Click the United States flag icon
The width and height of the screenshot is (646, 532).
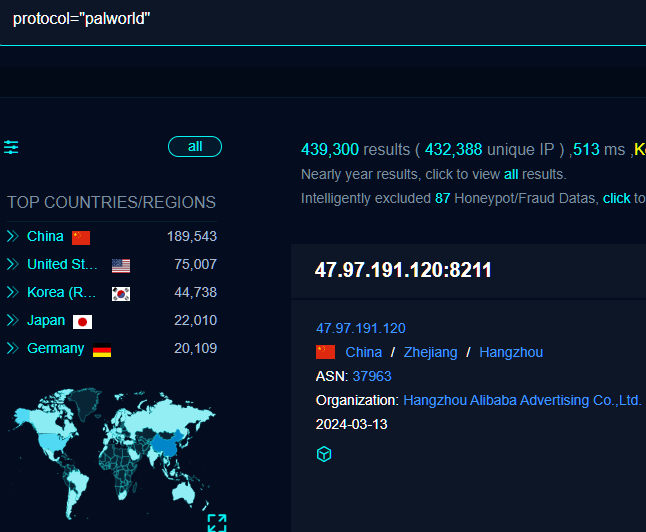pyautogui.click(x=121, y=265)
